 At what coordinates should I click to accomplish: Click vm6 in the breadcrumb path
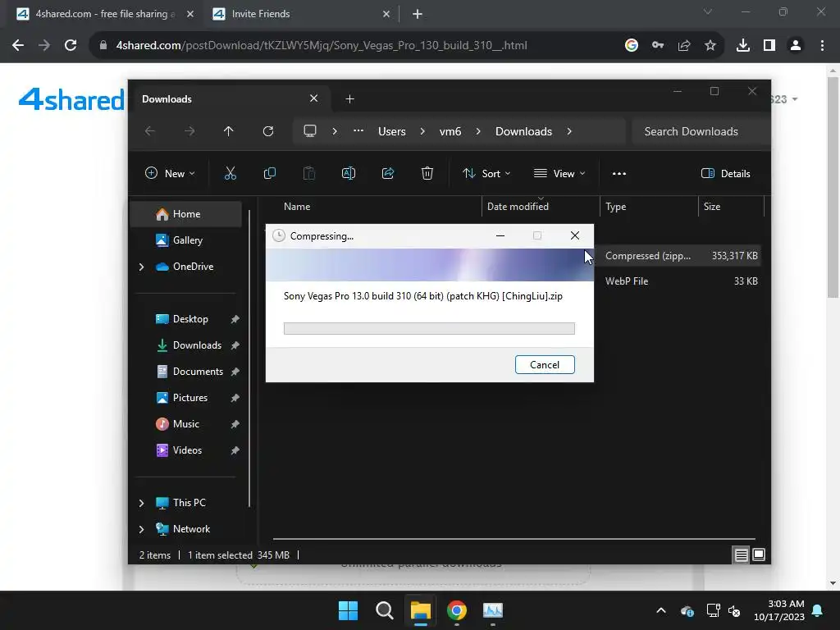[x=450, y=131]
